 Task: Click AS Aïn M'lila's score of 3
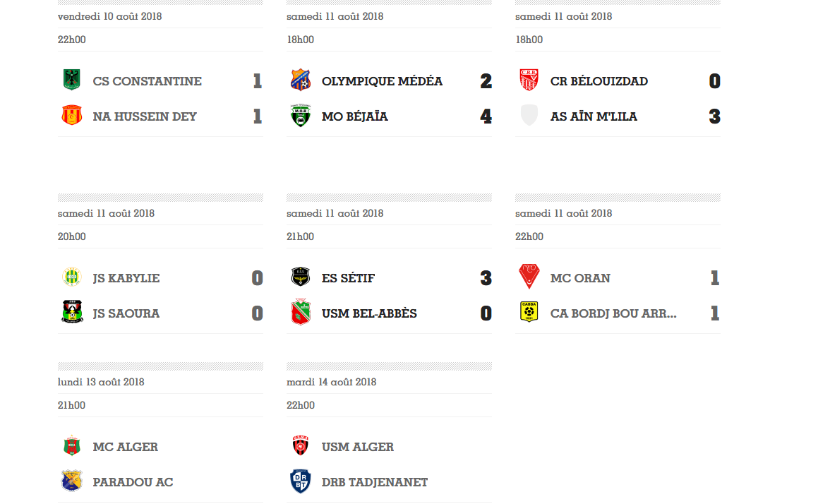(x=714, y=116)
